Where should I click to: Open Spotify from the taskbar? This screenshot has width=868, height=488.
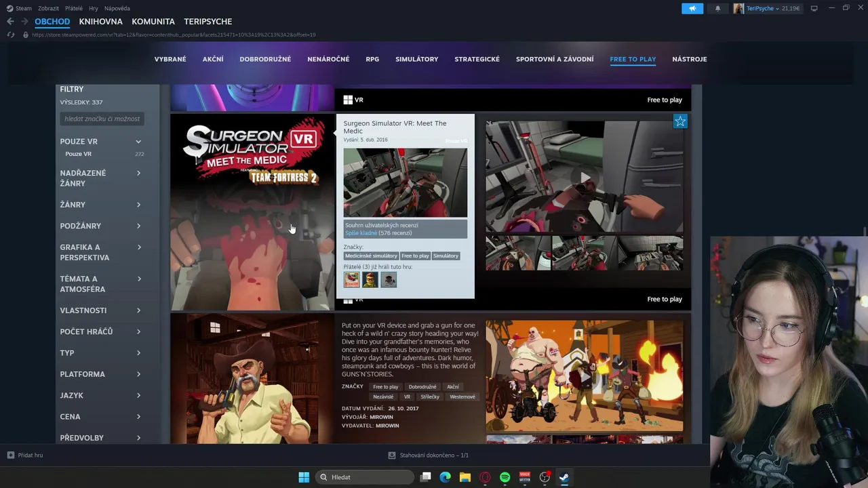(505, 477)
